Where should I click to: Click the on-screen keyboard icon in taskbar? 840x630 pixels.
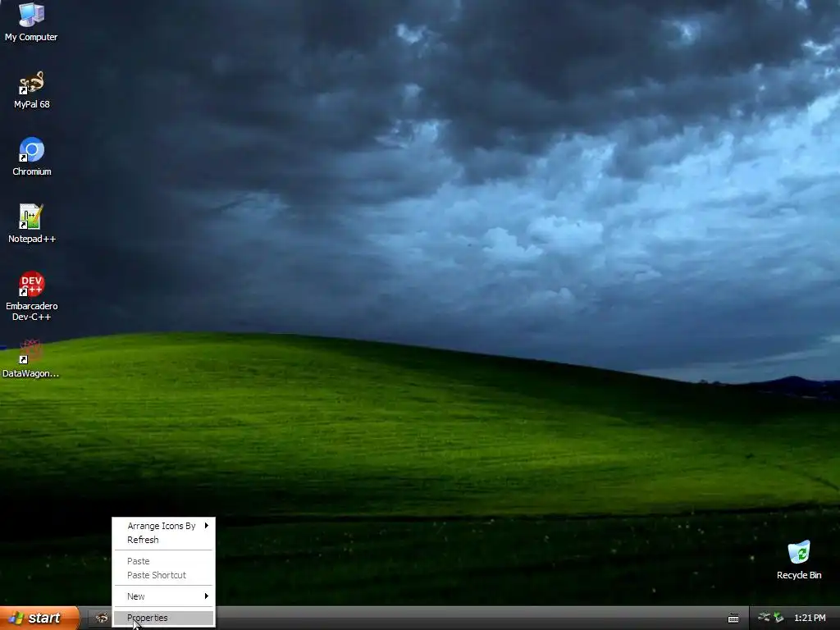[x=733, y=619]
